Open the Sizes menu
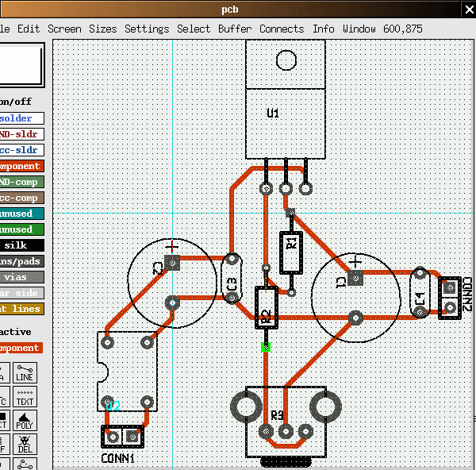This screenshot has height=470, width=476. coord(102,29)
